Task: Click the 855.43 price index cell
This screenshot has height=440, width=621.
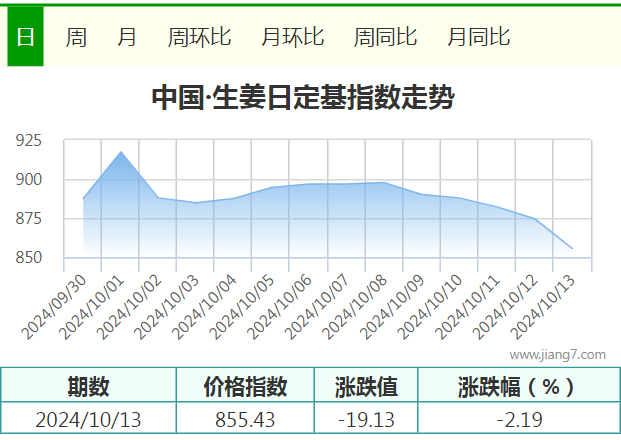Action: [246, 419]
